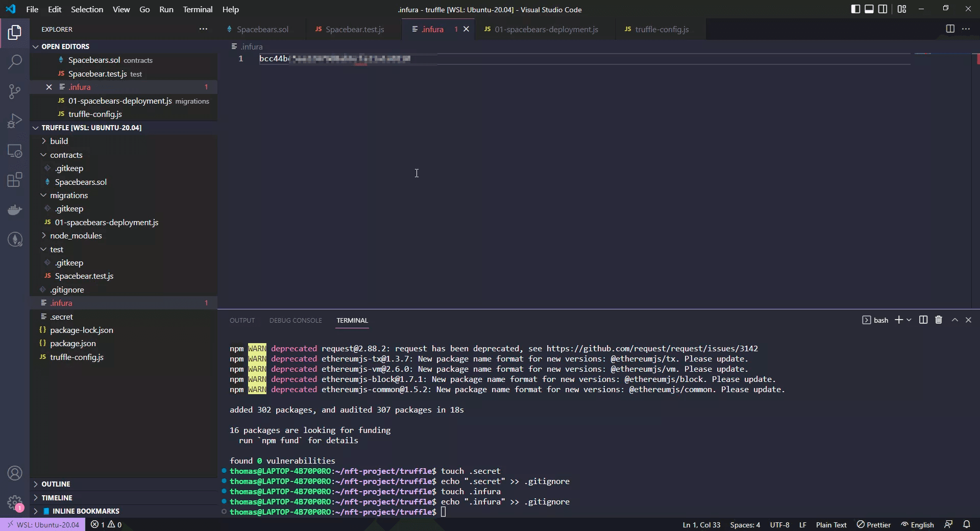The height and width of the screenshot is (531, 980).
Task: Kill terminal with trash icon
Action: click(938, 320)
